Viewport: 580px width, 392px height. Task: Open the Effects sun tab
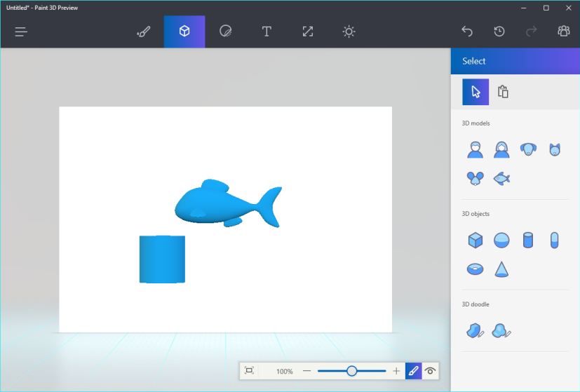coord(349,32)
